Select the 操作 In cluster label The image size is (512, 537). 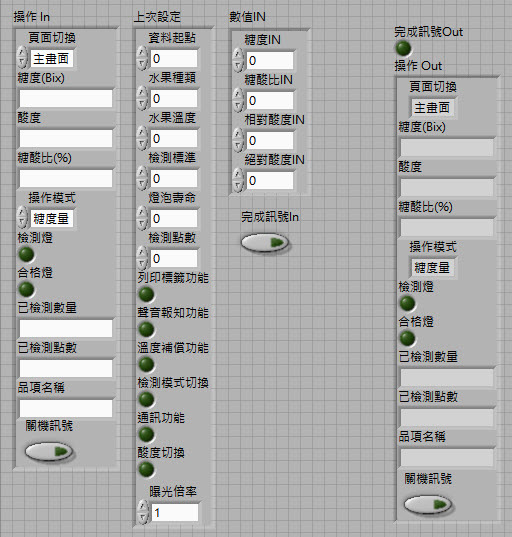point(32,16)
